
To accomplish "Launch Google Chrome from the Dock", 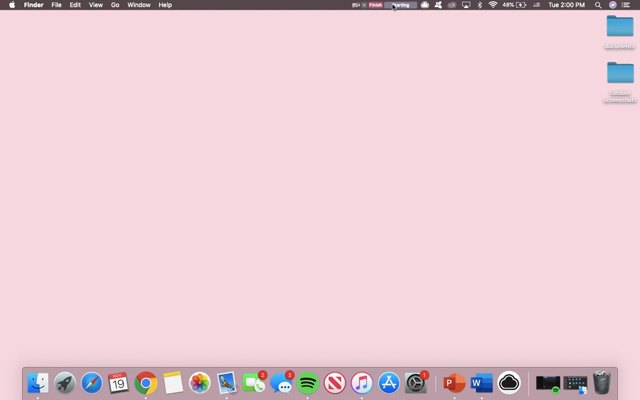I will tap(146, 383).
